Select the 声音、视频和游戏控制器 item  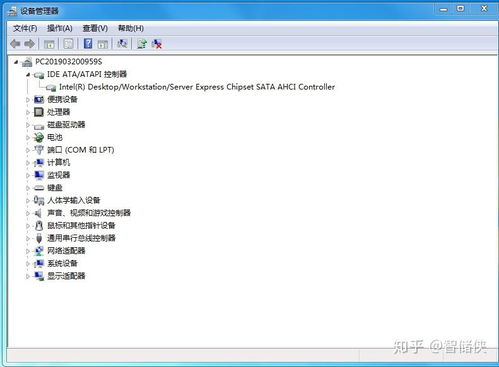pyautogui.click(x=89, y=213)
